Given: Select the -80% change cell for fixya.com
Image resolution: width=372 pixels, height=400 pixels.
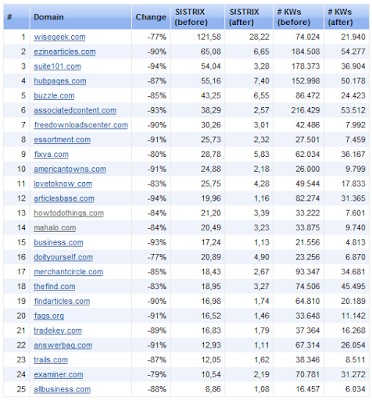Looking at the screenshot, I should pos(157,154).
